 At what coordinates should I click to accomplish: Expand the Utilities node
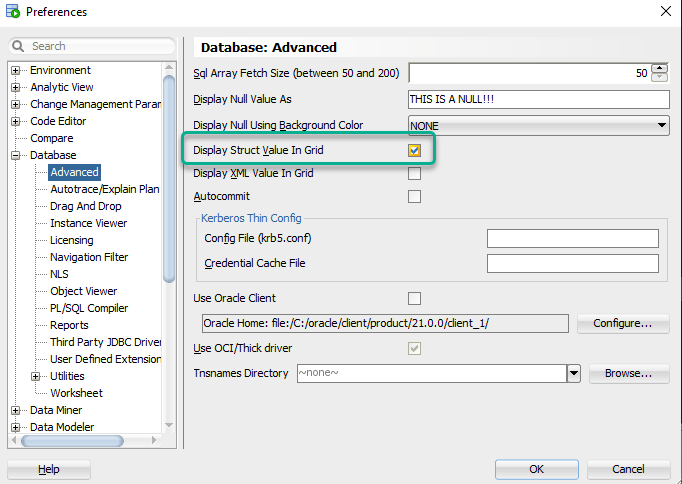tap(36, 376)
